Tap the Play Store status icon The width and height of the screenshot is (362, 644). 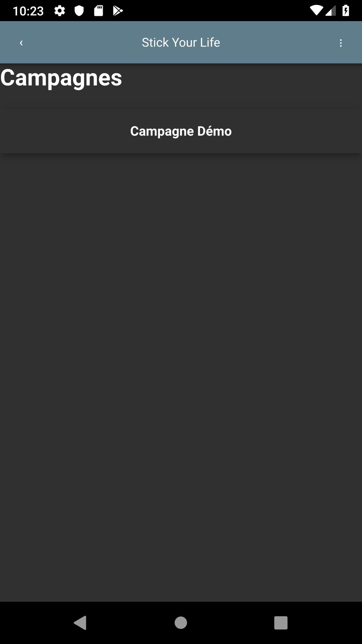[118, 11]
